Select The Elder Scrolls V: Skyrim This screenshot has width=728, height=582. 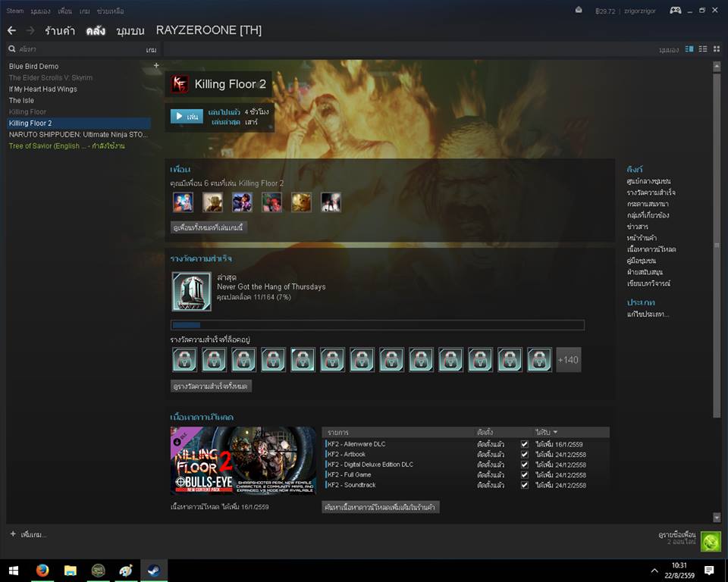pos(51,77)
